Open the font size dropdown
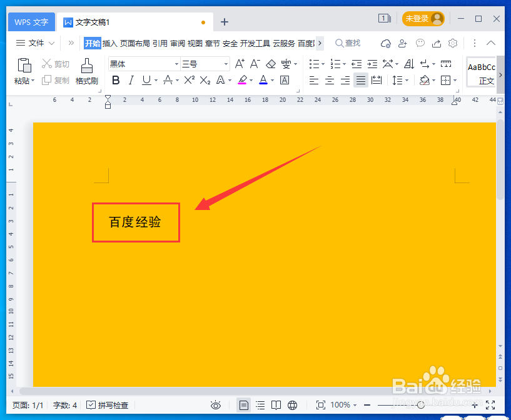The width and height of the screenshot is (511, 420). tap(226, 64)
